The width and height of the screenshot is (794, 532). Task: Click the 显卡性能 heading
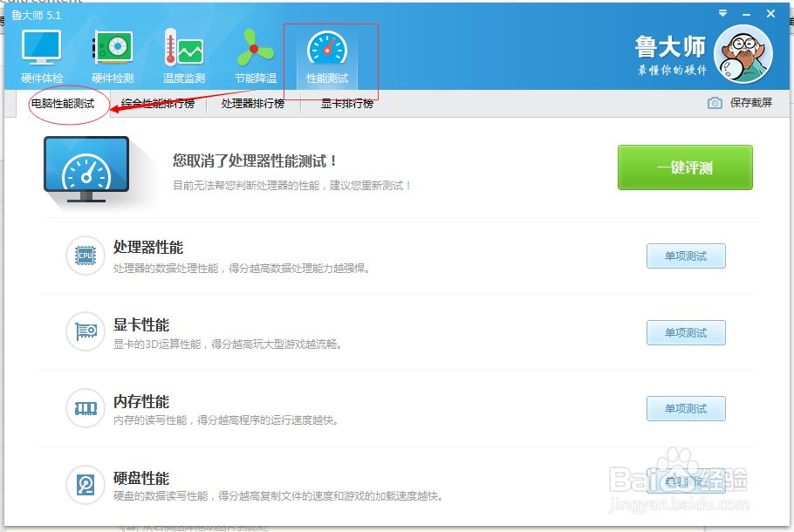coord(141,325)
